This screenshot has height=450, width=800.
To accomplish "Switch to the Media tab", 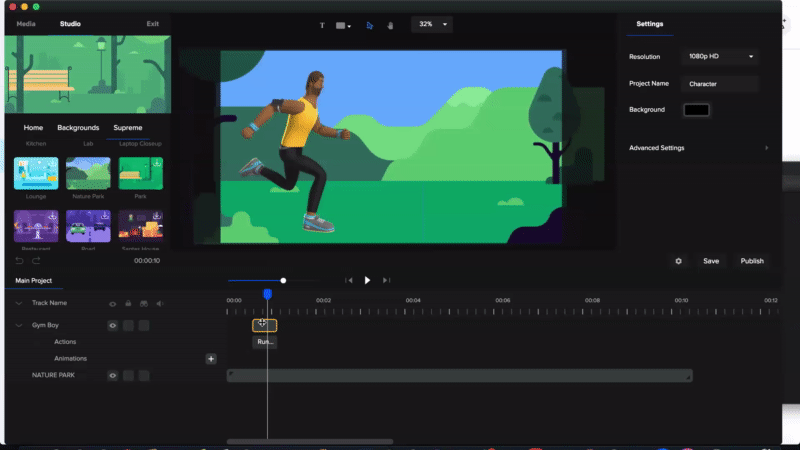I will 26,23.
